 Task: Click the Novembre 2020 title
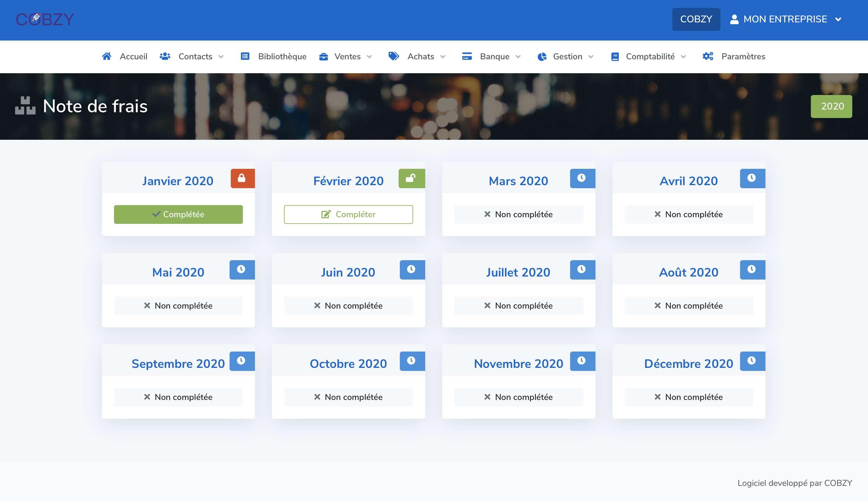tap(518, 364)
